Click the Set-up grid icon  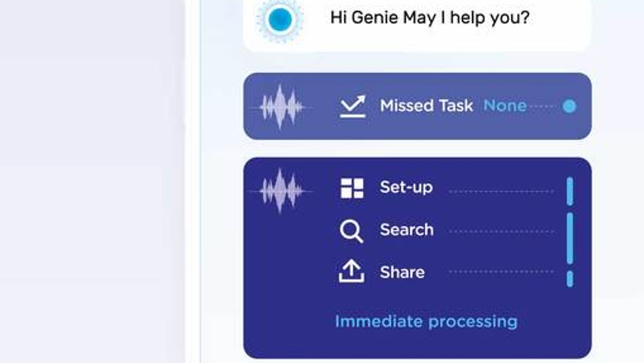click(x=352, y=188)
